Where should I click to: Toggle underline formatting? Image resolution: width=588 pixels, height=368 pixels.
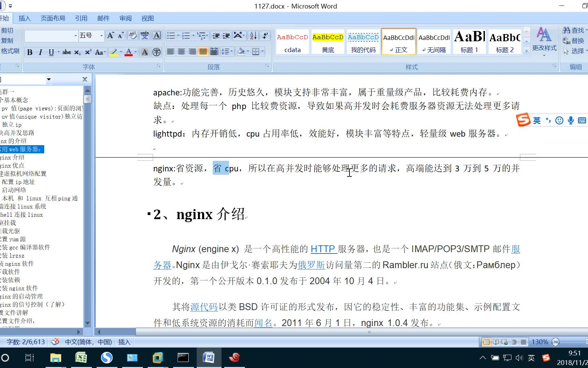pyautogui.click(x=51, y=52)
